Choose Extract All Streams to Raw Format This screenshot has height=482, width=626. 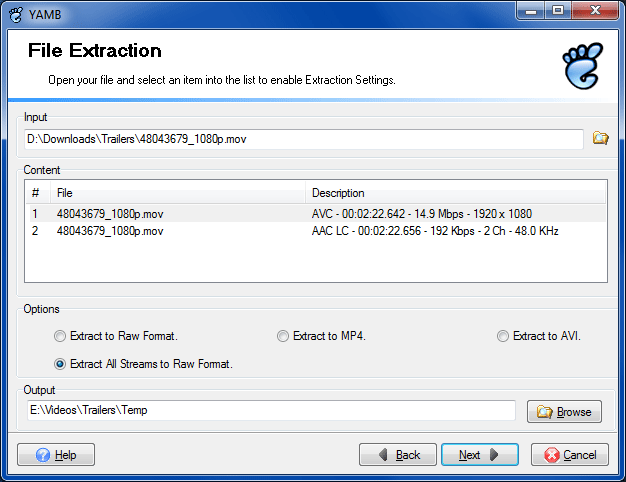(60, 364)
